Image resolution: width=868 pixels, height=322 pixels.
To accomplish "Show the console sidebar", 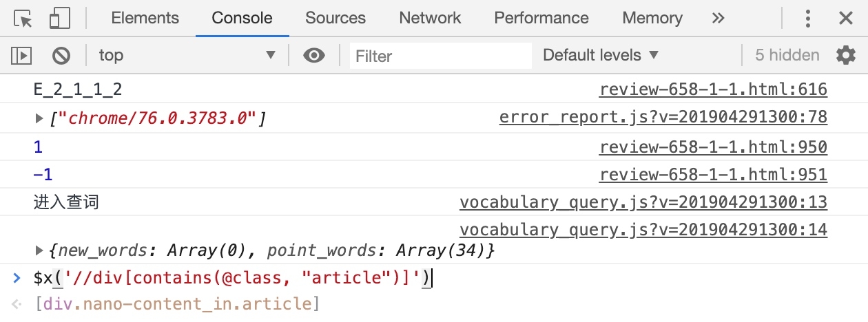I will click(23, 56).
